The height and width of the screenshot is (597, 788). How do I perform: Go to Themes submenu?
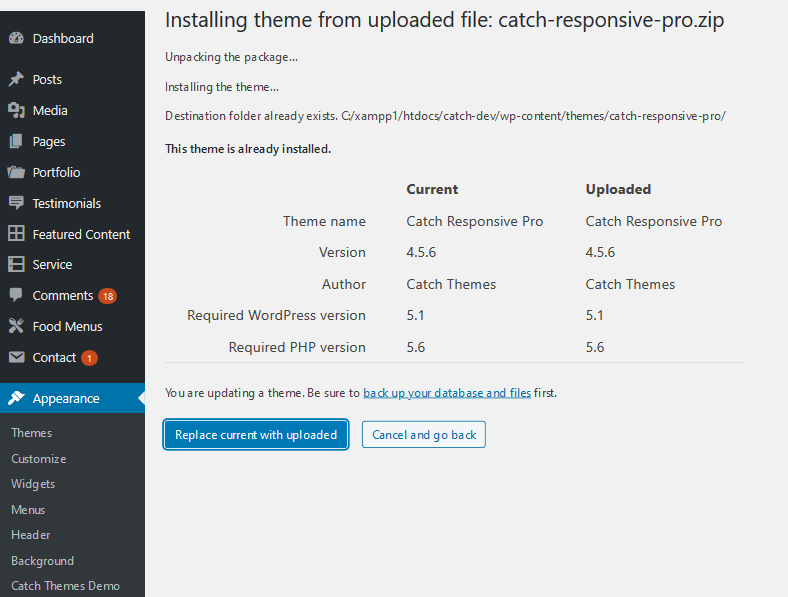coord(32,433)
